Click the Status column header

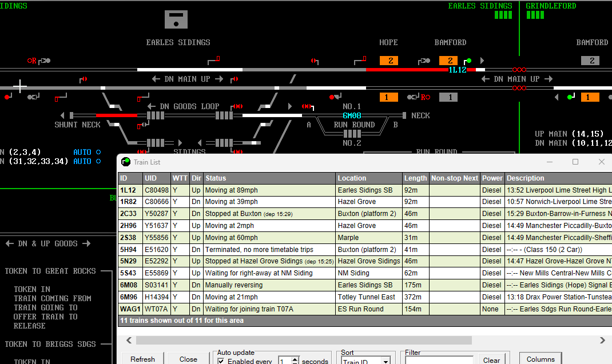coord(269,178)
